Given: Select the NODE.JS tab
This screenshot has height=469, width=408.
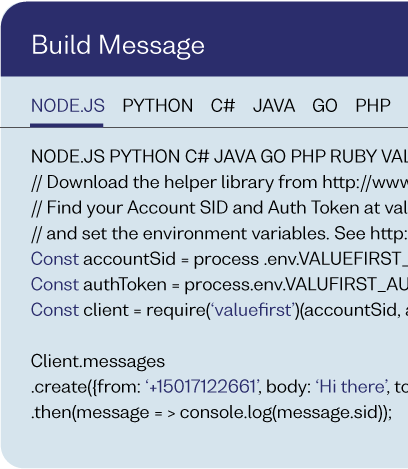Looking at the screenshot, I should [x=68, y=106].
